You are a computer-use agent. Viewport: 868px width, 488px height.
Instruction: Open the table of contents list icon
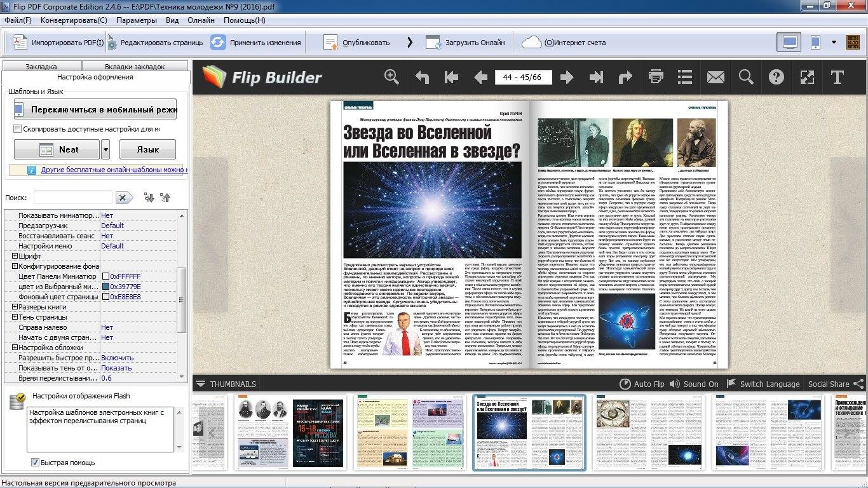(685, 78)
